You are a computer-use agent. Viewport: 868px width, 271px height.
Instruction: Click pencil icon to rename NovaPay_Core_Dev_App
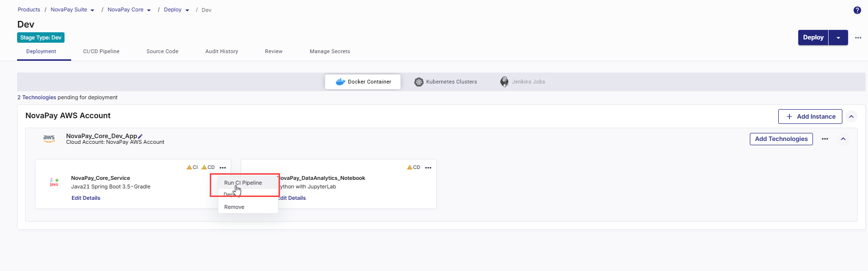tap(140, 136)
